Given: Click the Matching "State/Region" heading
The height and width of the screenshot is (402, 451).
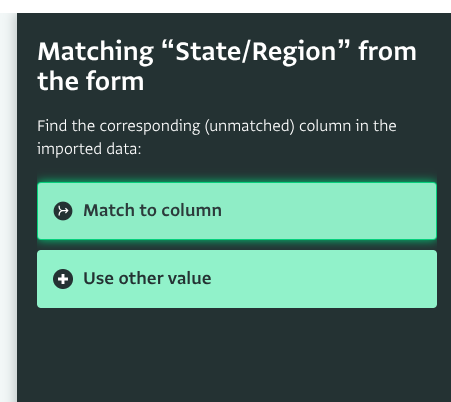Looking at the screenshot, I should 227,66.
